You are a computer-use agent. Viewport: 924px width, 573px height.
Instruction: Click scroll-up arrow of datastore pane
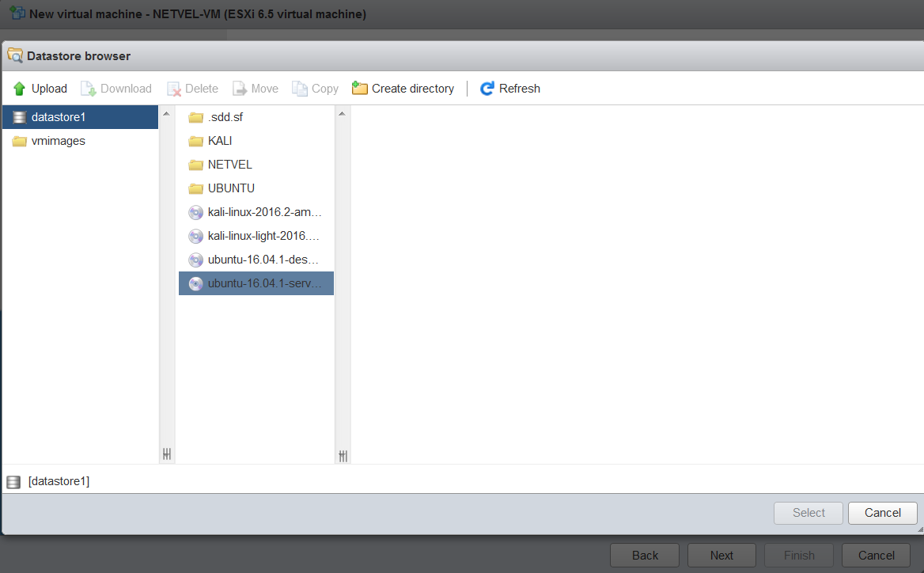pyautogui.click(x=167, y=114)
